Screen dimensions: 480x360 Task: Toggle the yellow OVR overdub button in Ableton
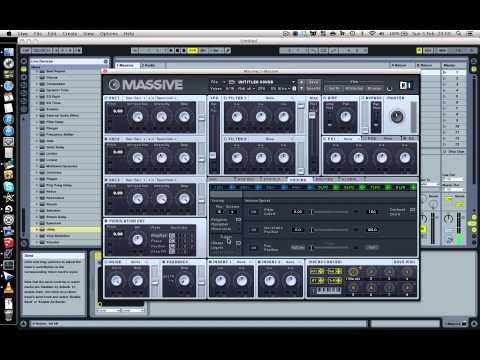192,50
